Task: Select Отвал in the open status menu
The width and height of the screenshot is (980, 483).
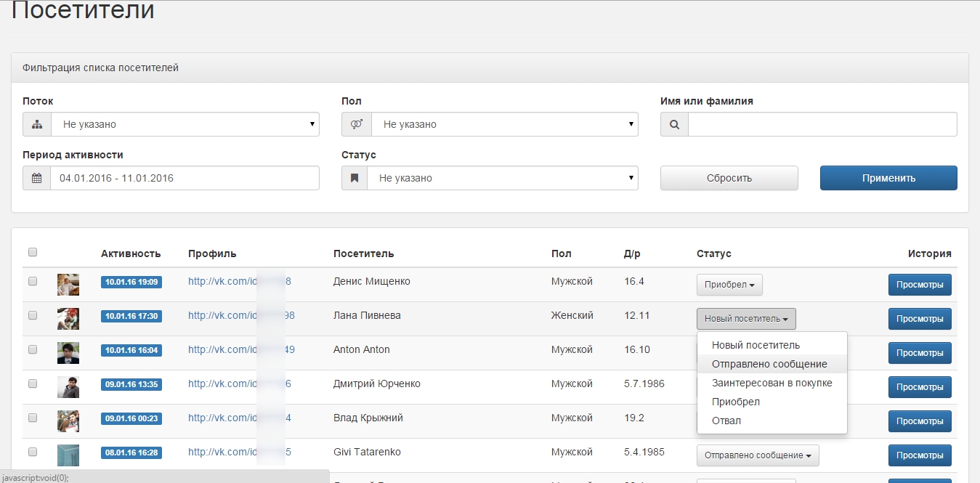Action: click(726, 421)
